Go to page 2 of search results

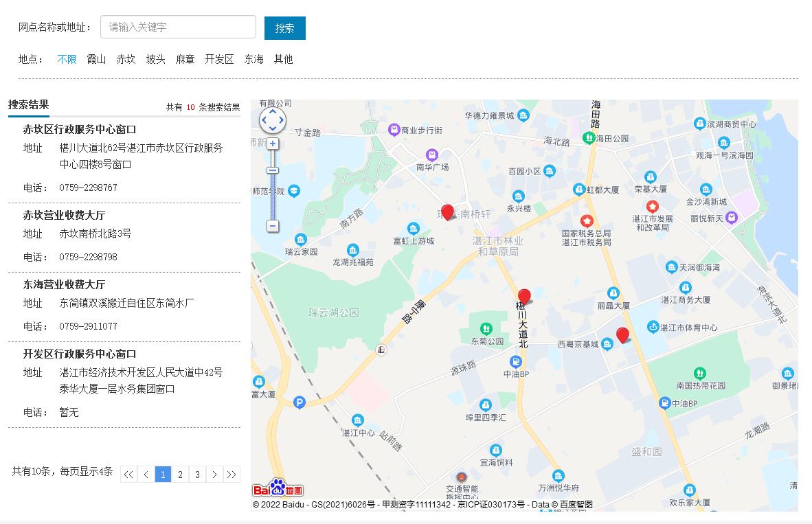coord(180,474)
